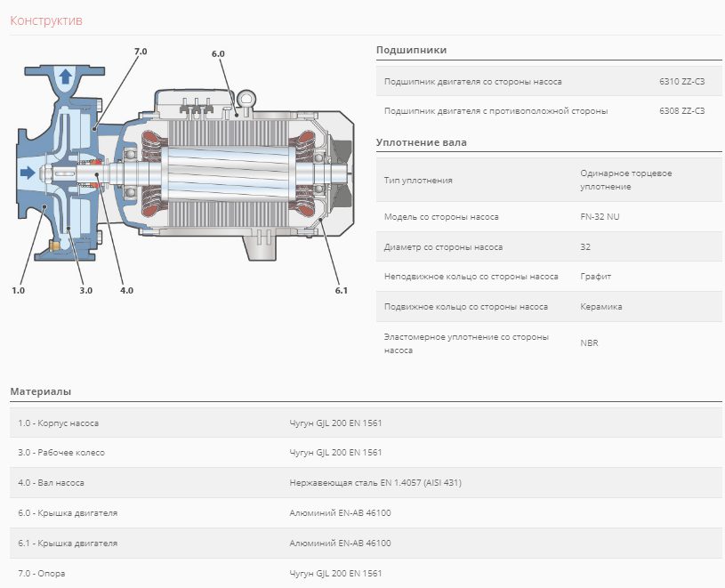Click the "6.1 - Крышка двигателя" row
The image size is (725, 588).
coord(366,544)
